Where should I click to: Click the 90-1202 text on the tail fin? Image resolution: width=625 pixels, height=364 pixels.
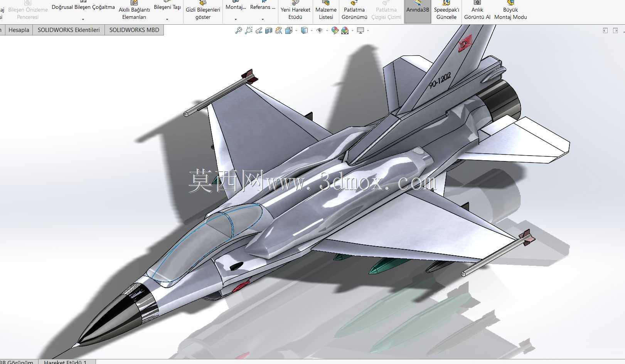(440, 81)
